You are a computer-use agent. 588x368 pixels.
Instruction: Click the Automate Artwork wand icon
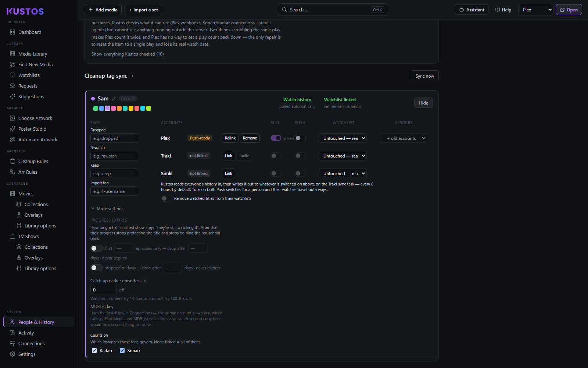pyautogui.click(x=12, y=139)
